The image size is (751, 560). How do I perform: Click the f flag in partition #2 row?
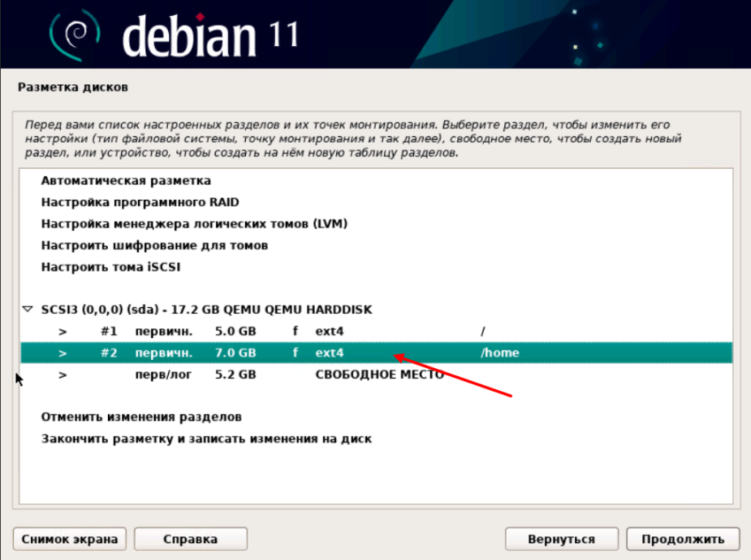pyautogui.click(x=295, y=353)
